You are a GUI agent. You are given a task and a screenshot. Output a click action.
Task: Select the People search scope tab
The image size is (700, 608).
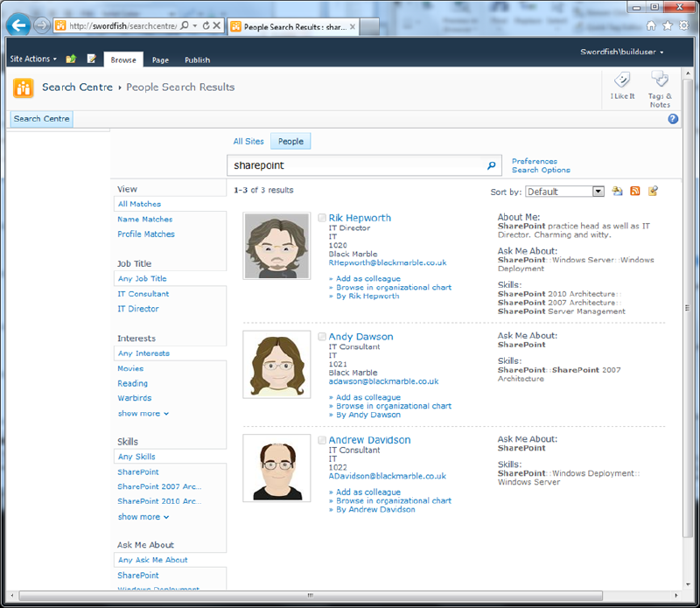290,142
